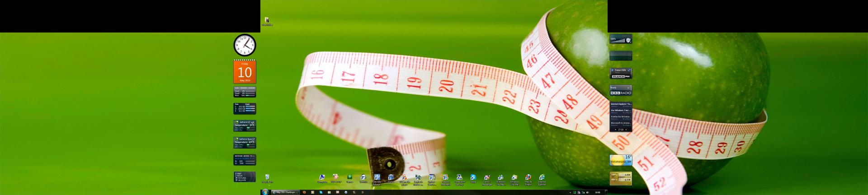Play the Trance FM radio gadget
Screen dimensions: 868x195
tap(613, 70)
